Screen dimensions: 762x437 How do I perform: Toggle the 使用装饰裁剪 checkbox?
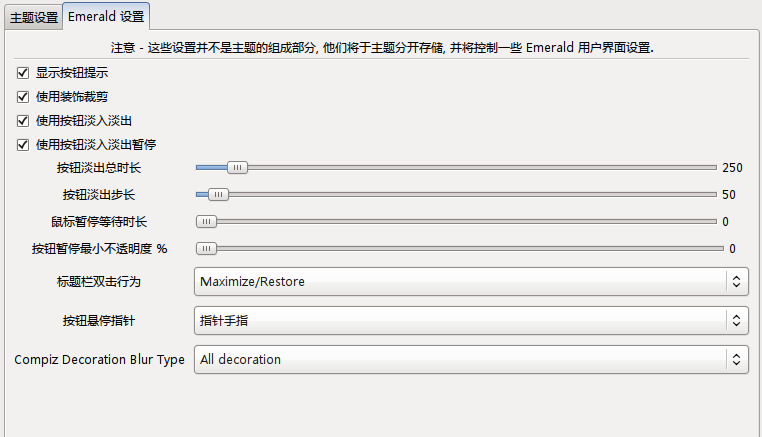pyautogui.click(x=23, y=97)
